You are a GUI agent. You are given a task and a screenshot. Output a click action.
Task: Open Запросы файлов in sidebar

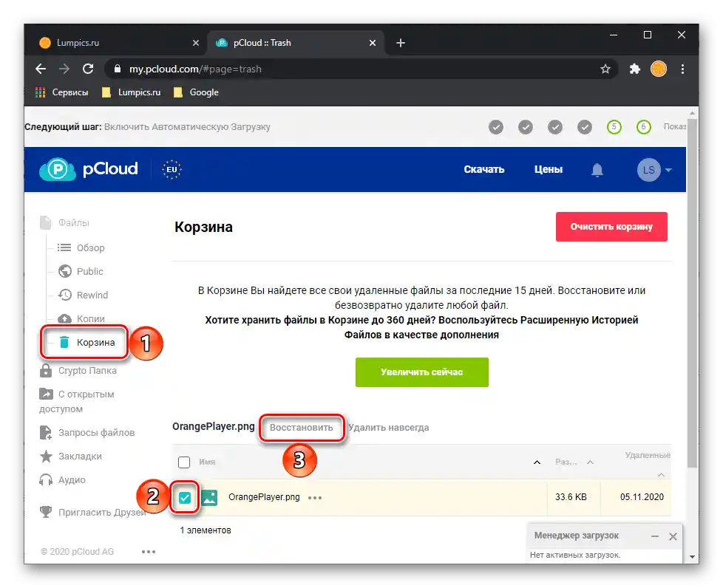point(87,432)
